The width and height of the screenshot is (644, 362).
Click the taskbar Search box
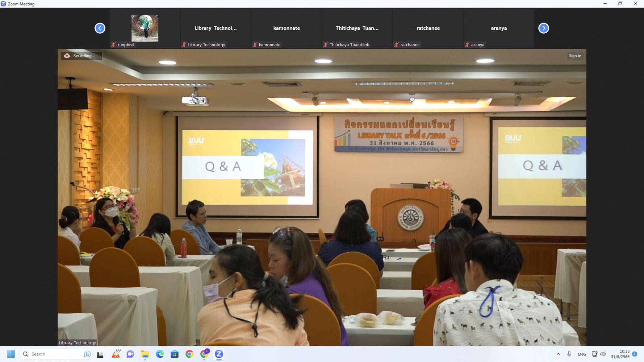coord(54,354)
